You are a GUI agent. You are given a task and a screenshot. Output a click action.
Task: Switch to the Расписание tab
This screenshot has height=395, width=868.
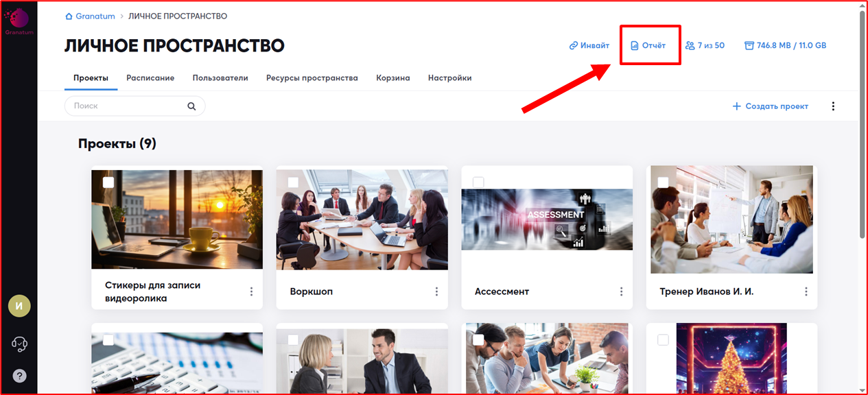coord(150,78)
